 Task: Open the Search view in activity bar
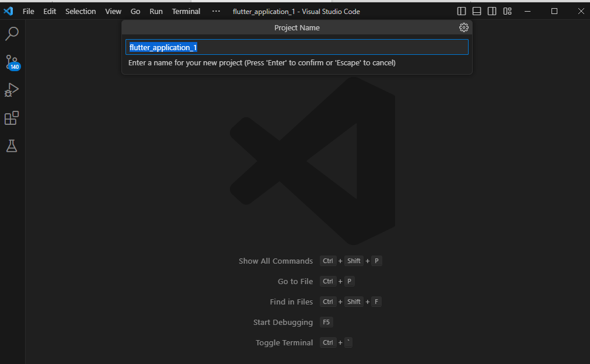click(12, 34)
